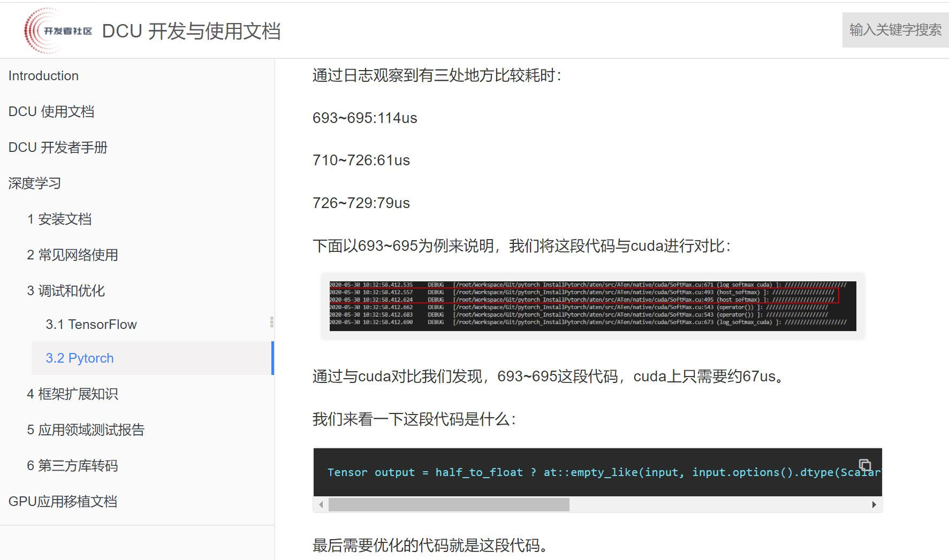Collapse 3 调试和优化 section
Screen dimensions: 949x560
coord(66,291)
